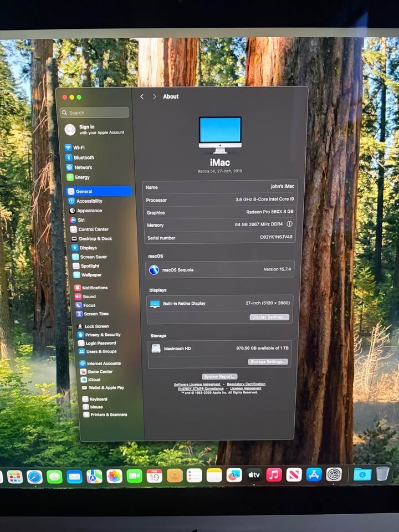The height and width of the screenshot is (532, 399).
Task: Select the serial number C02YK1NSJV40
Action: 276,237
